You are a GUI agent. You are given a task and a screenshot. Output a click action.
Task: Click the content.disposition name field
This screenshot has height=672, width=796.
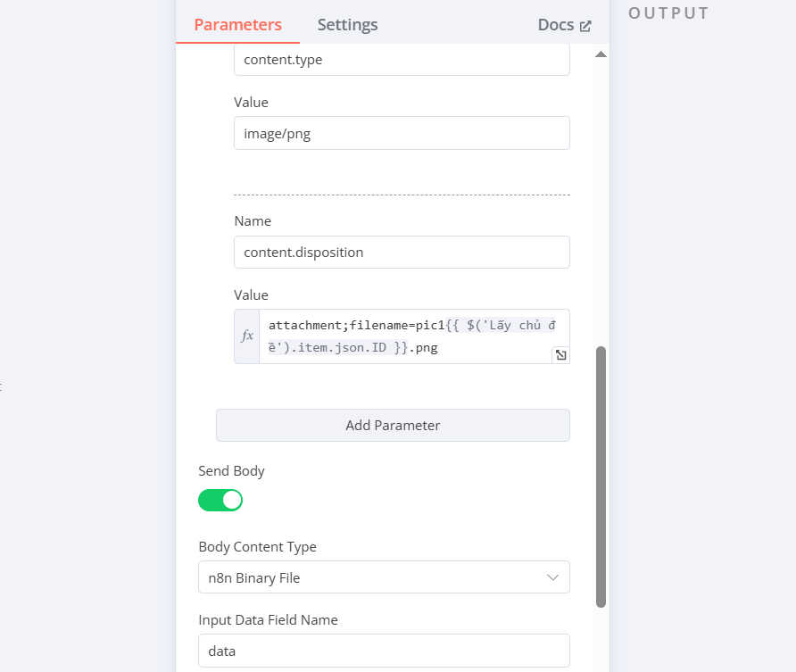click(x=402, y=253)
